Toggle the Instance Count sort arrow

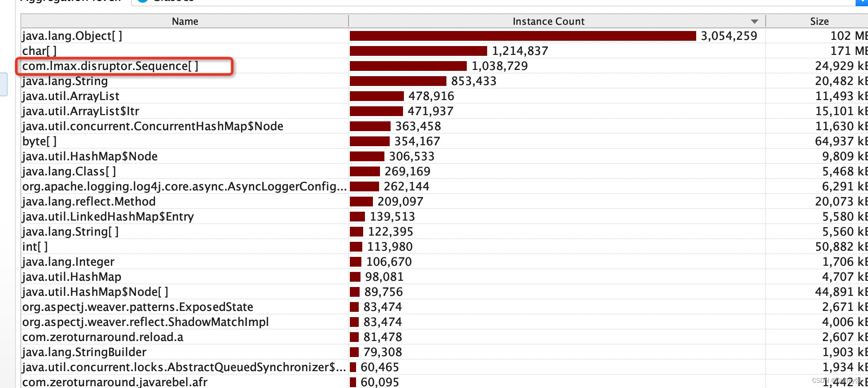[755, 22]
